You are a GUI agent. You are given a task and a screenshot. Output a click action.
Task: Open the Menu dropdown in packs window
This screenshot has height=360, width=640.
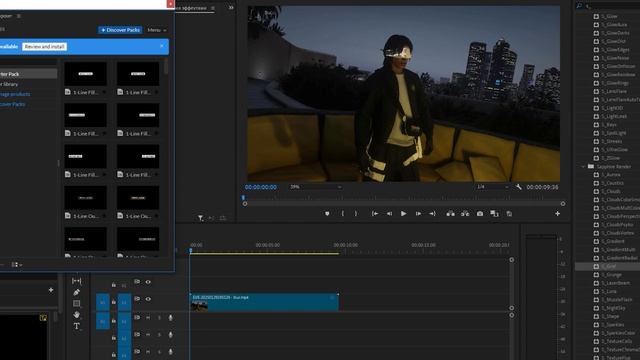(x=157, y=30)
